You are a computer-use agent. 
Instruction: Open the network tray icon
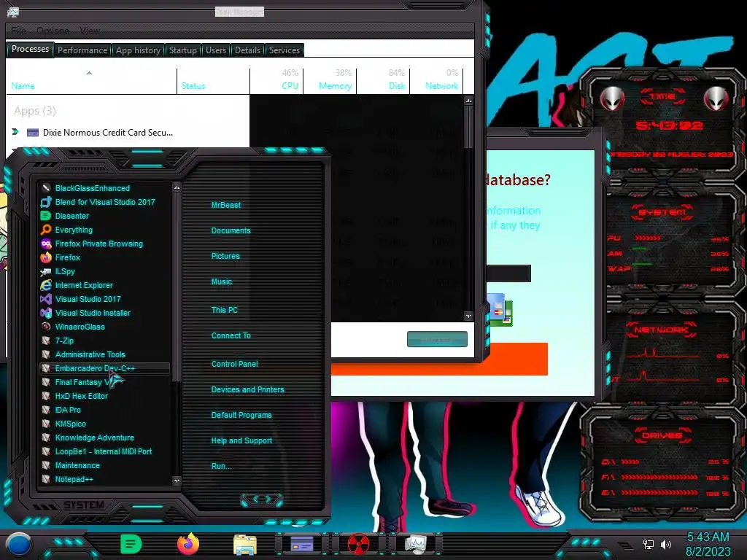[648, 544]
